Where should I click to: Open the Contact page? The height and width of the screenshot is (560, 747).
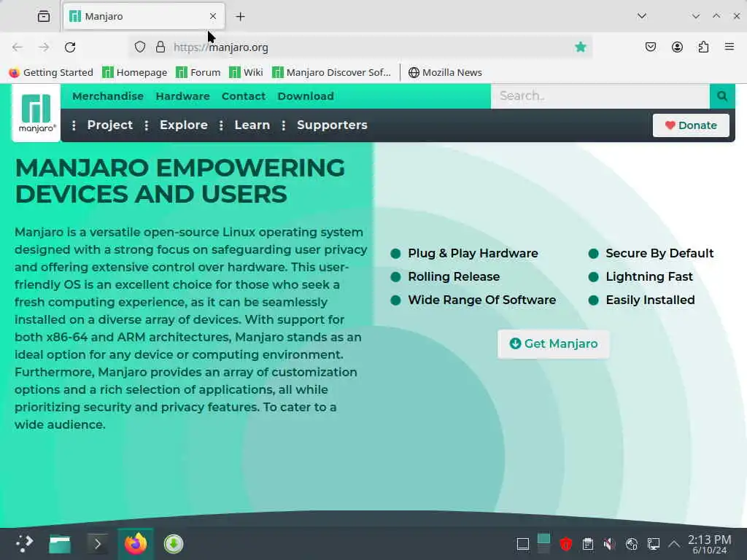coord(244,96)
